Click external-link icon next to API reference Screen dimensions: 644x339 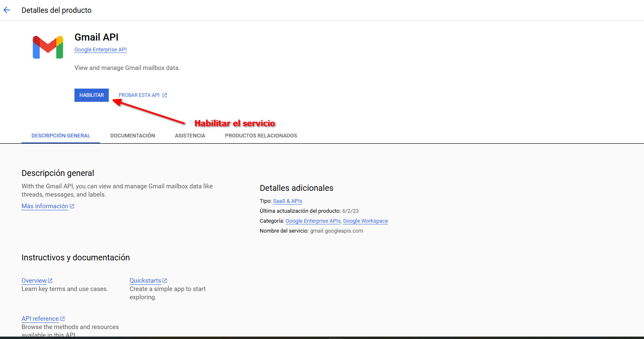[62, 319]
